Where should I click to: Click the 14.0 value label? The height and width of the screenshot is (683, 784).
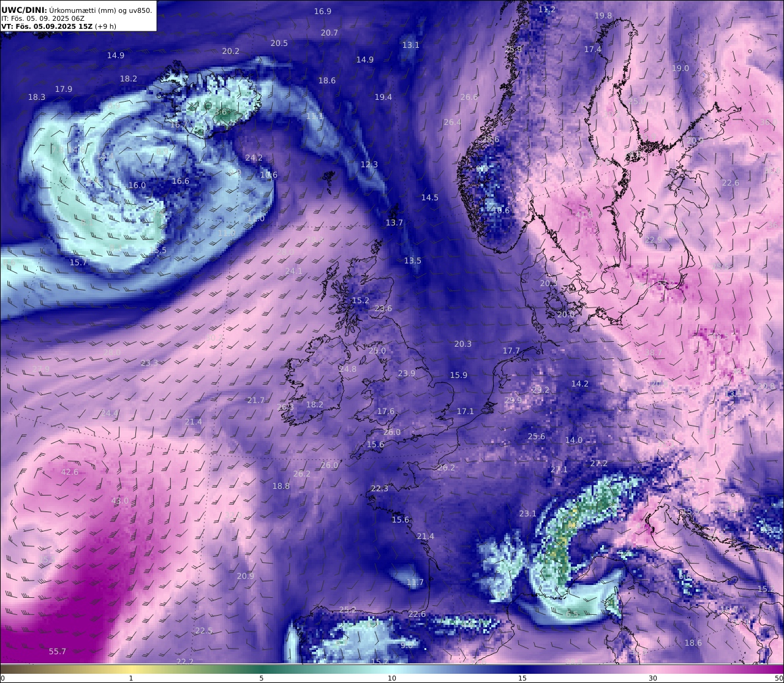574,440
